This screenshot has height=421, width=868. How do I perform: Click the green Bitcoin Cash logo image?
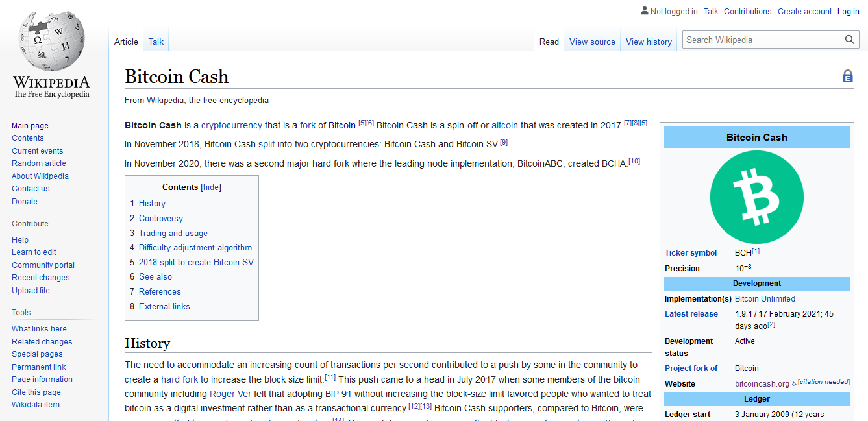[756, 197]
